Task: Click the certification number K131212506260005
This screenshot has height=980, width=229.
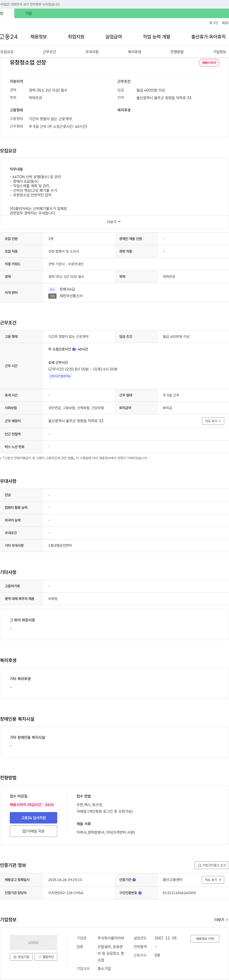Action: click(179, 893)
